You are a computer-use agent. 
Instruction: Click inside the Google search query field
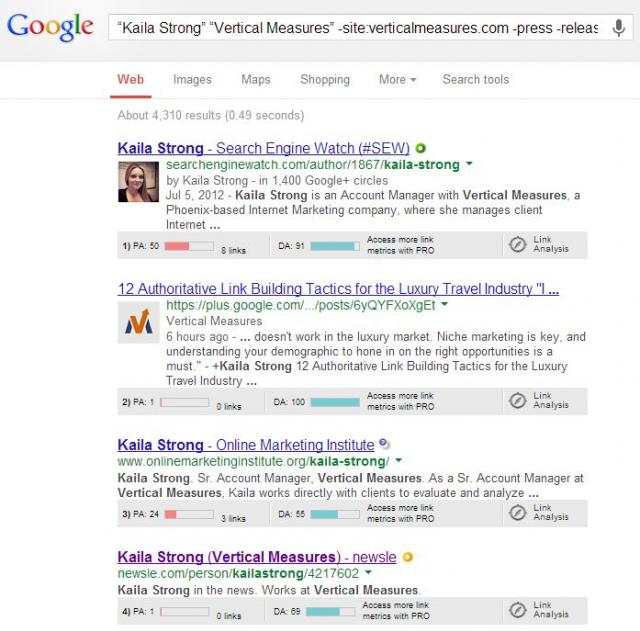pyautogui.click(x=359, y=28)
